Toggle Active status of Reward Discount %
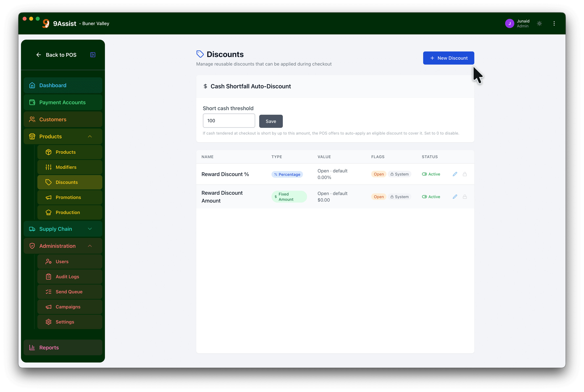Image resolution: width=584 pixels, height=392 pixels. point(431,174)
